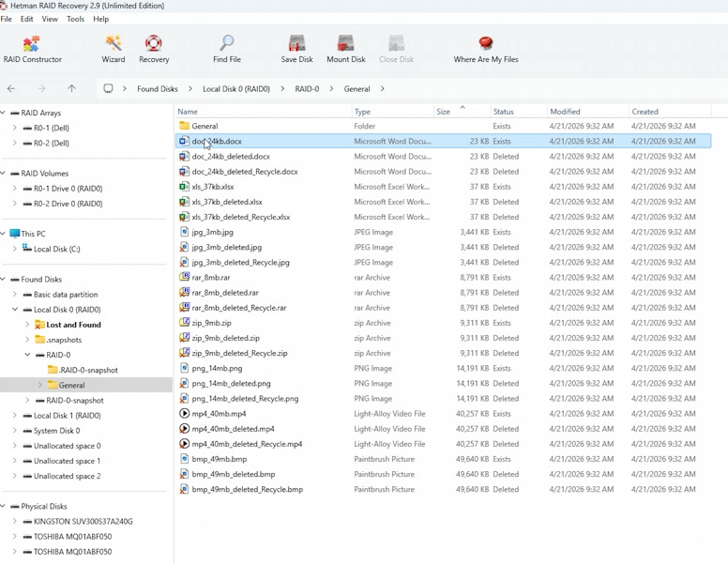Click the General folder icon in file list
Image resolution: width=728 pixels, height=564 pixels.
(184, 126)
